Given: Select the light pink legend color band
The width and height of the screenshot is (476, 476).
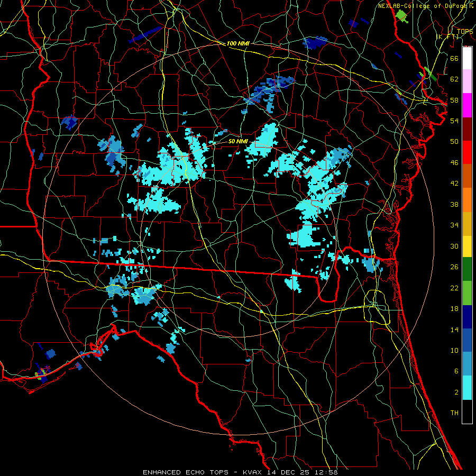Looking at the screenshot, I should (467, 81).
